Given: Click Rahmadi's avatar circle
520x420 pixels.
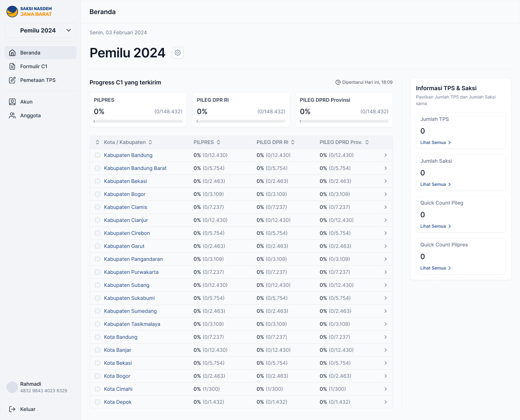Looking at the screenshot, I should (x=12, y=387).
